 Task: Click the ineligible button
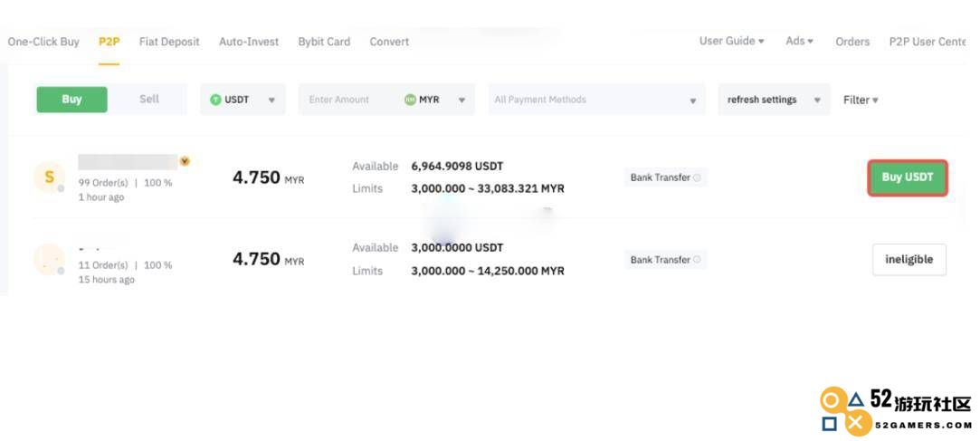[909, 260]
